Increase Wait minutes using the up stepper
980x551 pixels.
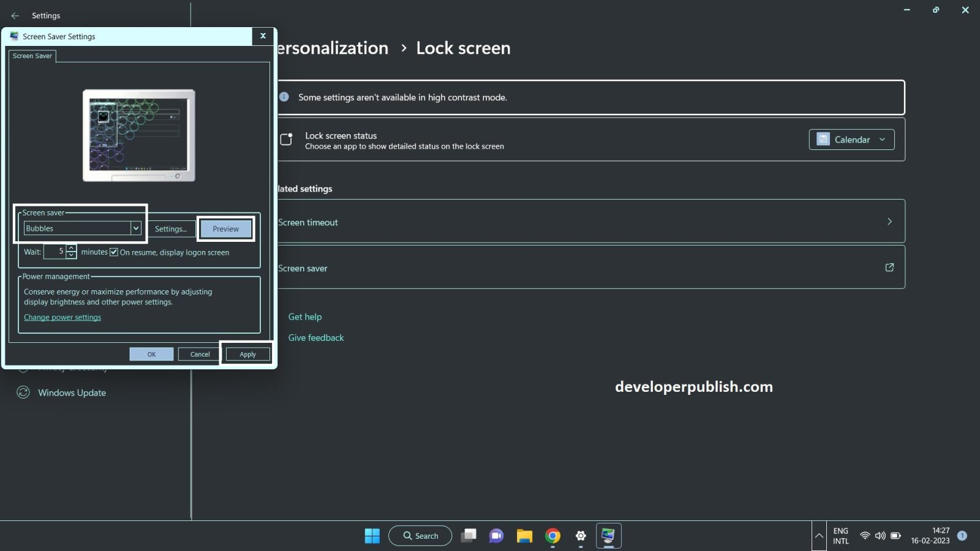[71, 248]
